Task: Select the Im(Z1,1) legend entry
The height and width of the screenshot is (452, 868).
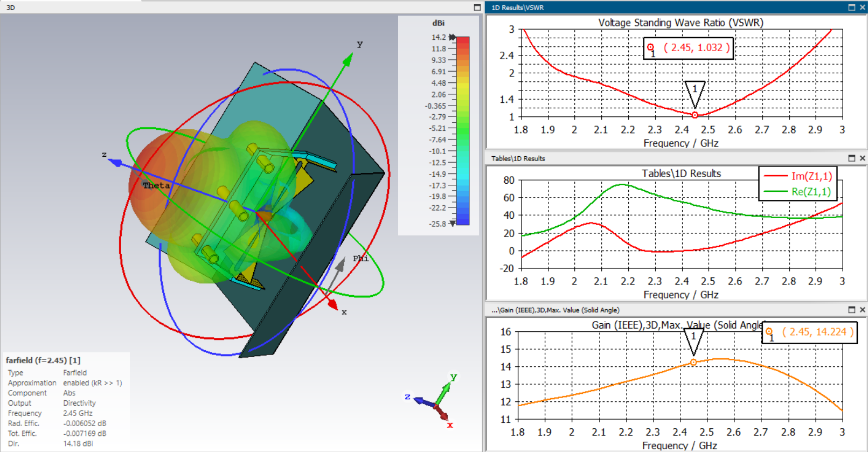Action: [798, 176]
